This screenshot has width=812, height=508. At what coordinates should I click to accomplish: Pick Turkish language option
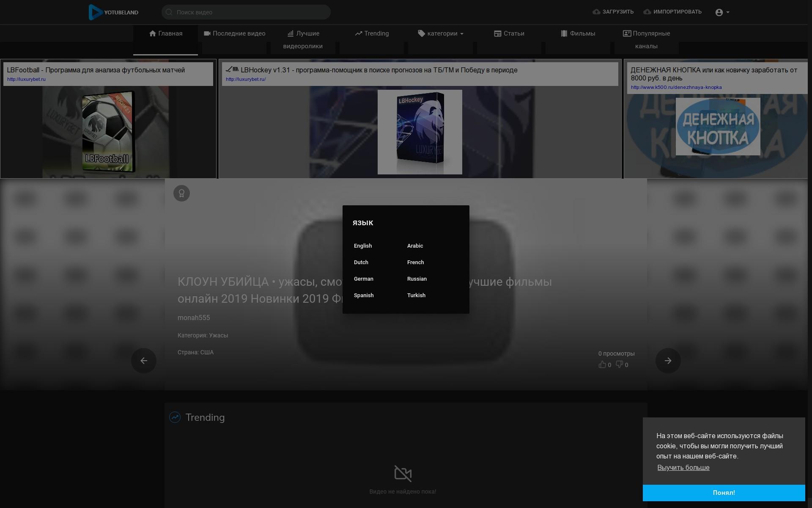click(x=416, y=295)
